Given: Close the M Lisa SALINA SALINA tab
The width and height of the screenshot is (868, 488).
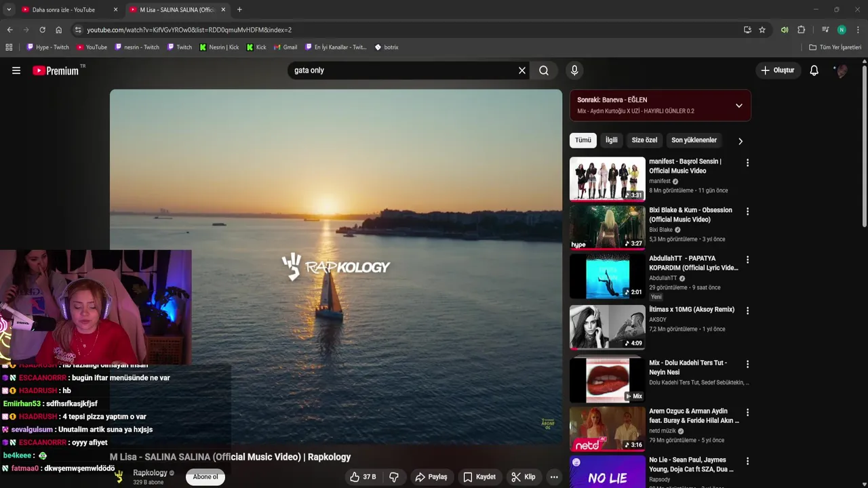Looking at the screenshot, I should click(x=223, y=9).
